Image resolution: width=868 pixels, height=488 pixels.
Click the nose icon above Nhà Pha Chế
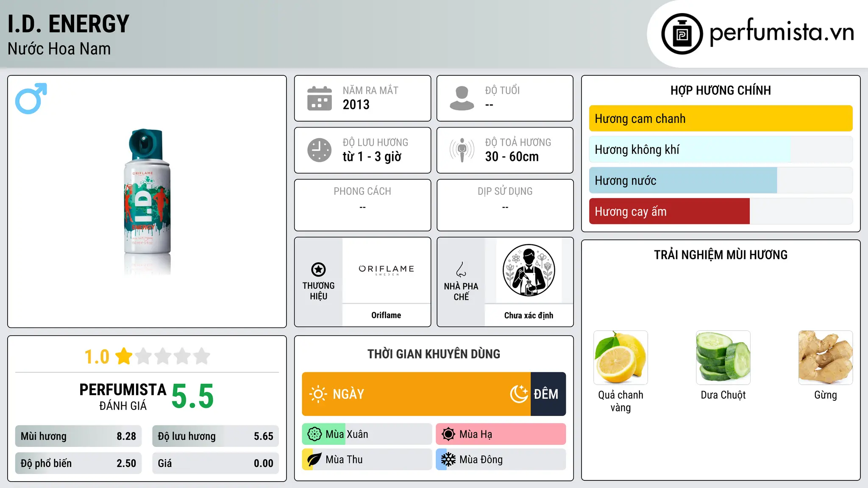pyautogui.click(x=461, y=269)
